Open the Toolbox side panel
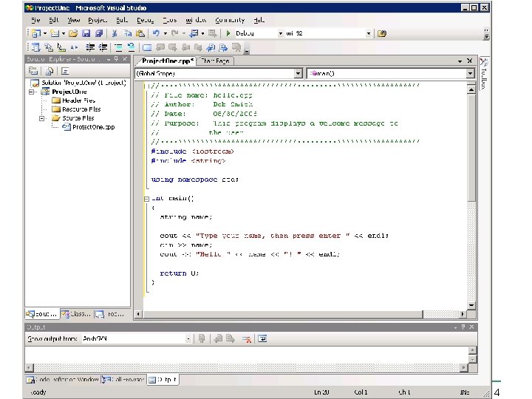 click(484, 73)
